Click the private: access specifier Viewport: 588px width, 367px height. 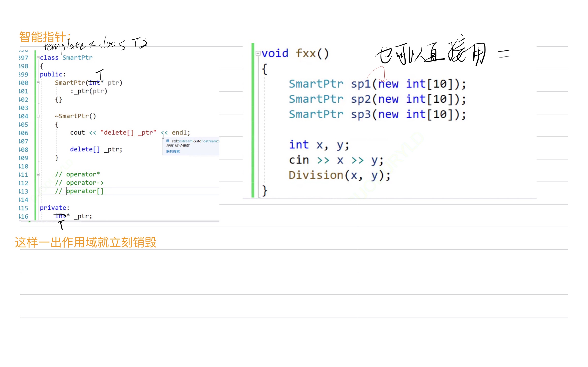pos(54,208)
